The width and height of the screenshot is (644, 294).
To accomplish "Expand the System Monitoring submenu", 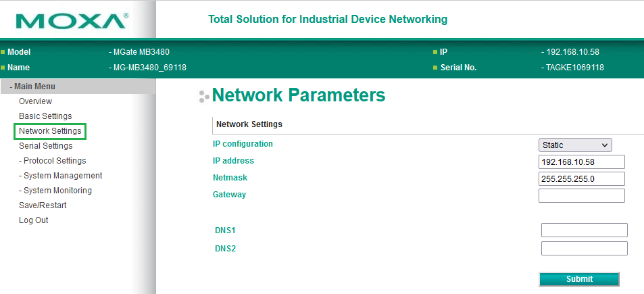I will 55,190.
